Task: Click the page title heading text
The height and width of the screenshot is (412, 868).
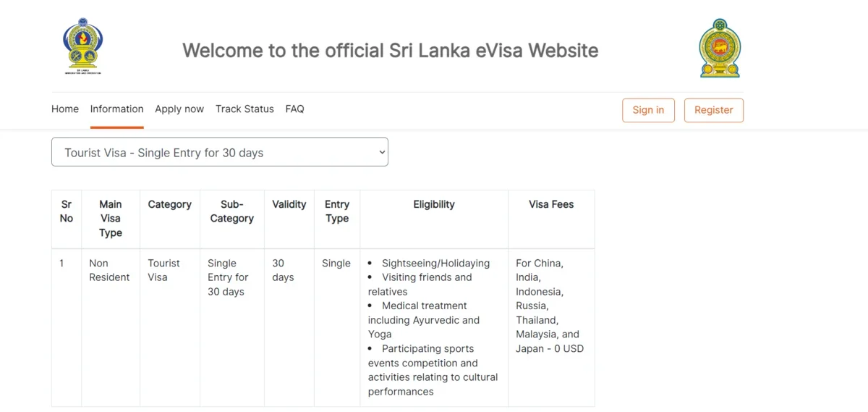Action: 391,51
